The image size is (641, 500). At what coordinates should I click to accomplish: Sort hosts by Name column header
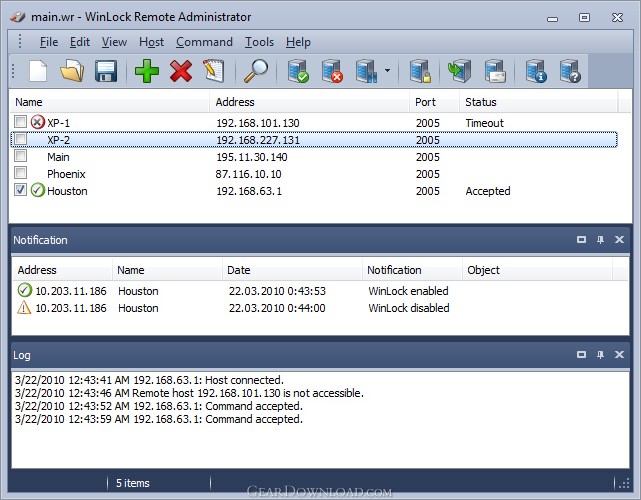click(x=110, y=102)
